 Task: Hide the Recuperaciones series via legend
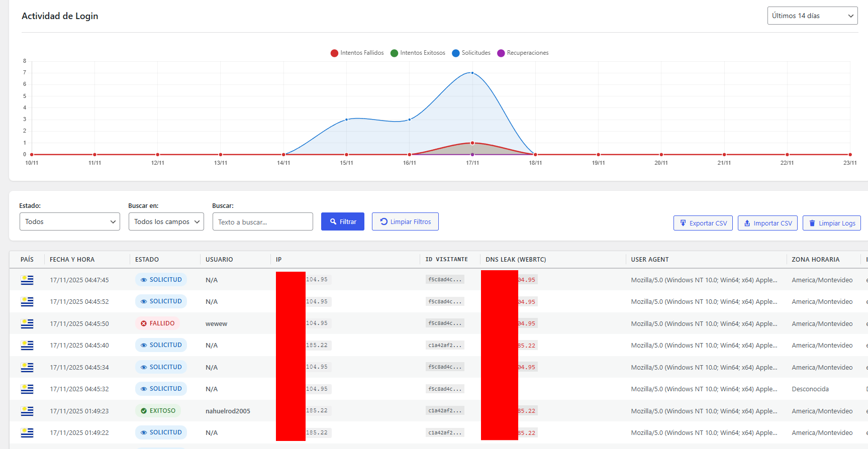[x=523, y=53]
